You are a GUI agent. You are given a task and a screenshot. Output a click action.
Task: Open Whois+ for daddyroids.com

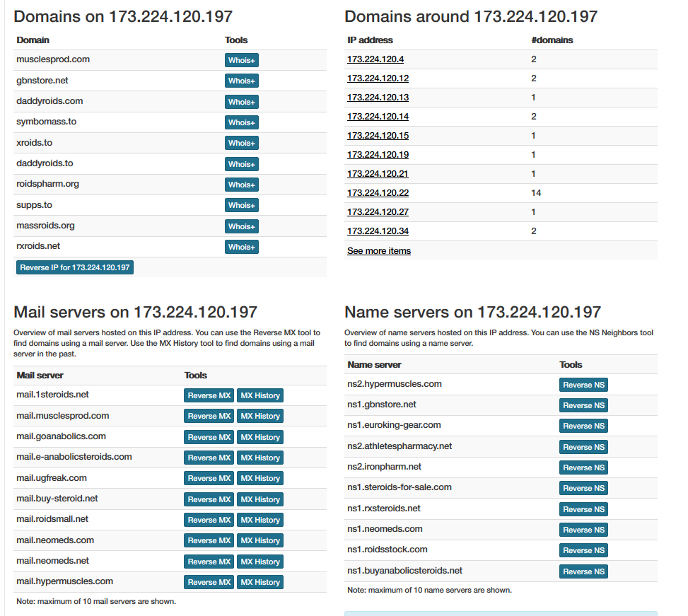241,102
